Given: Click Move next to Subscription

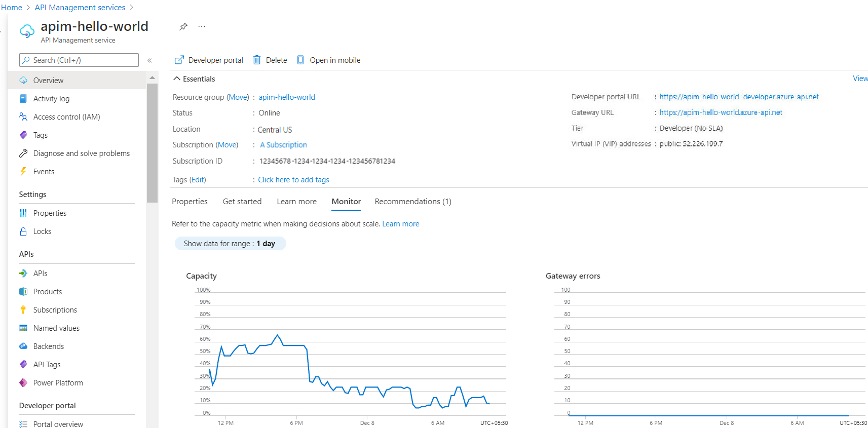Looking at the screenshot, I should (x=227, y=145).
